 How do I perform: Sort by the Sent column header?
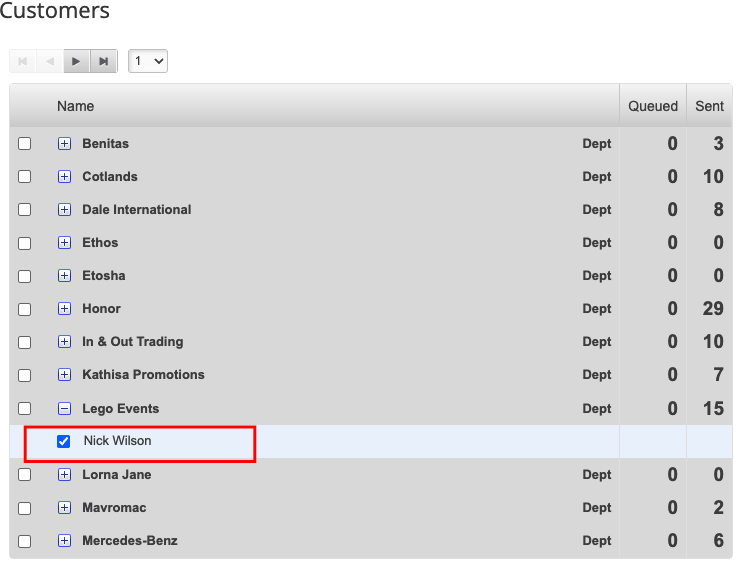pyautogui.click(x=709, y=106)
